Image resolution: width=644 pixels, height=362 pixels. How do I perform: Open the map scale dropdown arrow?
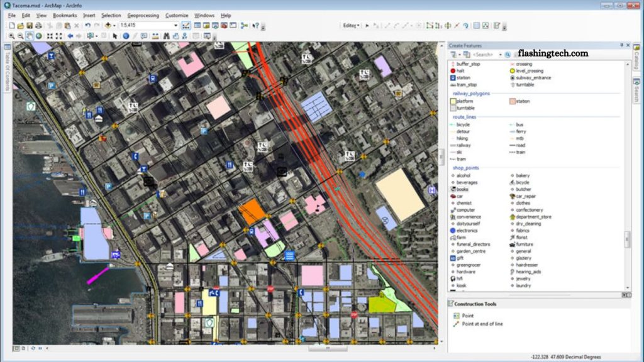[x=176, y=25]
